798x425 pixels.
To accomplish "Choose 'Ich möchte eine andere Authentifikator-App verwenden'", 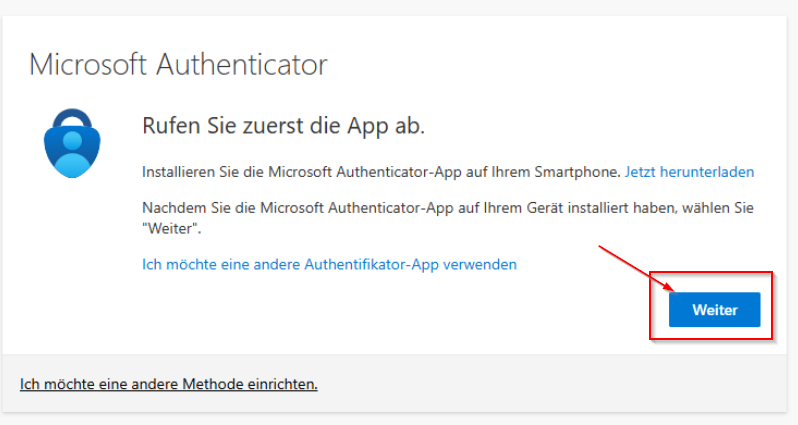I will click(x=330, y=265).
